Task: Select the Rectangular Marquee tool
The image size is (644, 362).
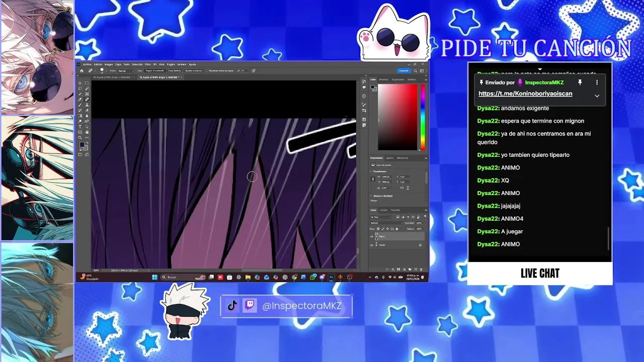Action: (87, 82)
